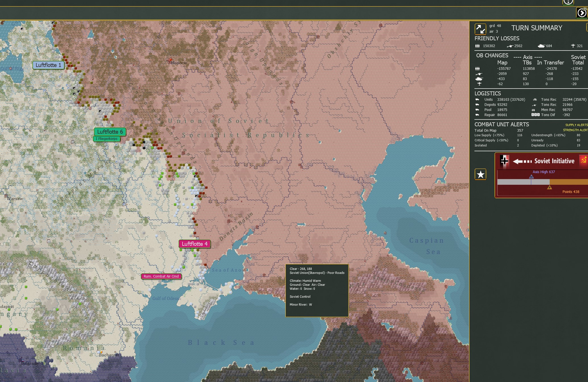Select the Luftflotte 4 air command label
This screenshot has width=588, height=382.
tap(194, 244)
